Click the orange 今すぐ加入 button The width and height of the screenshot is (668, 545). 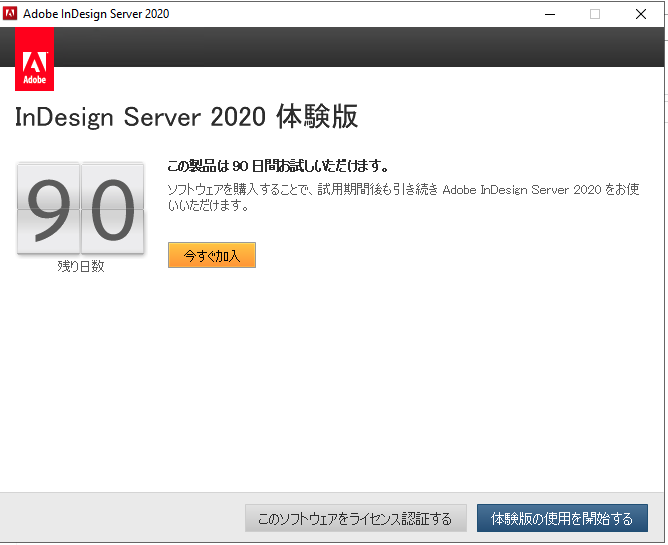pos(212,255)
